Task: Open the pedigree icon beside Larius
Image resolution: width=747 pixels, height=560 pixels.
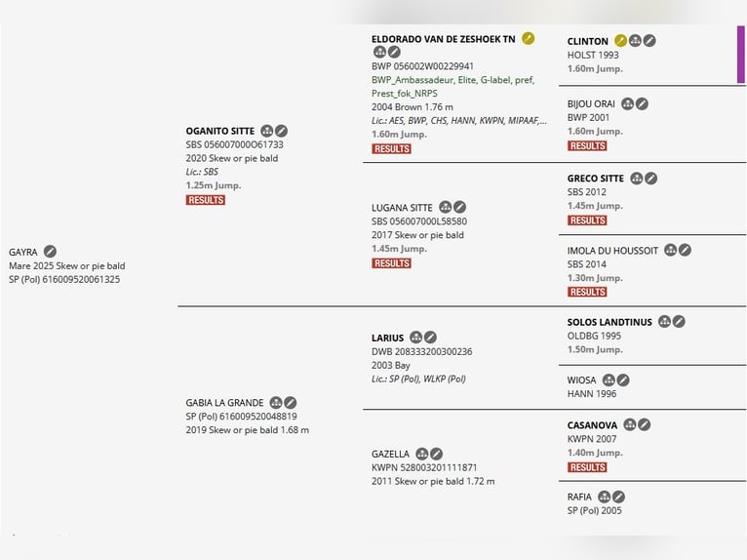Action: [416, 338]
